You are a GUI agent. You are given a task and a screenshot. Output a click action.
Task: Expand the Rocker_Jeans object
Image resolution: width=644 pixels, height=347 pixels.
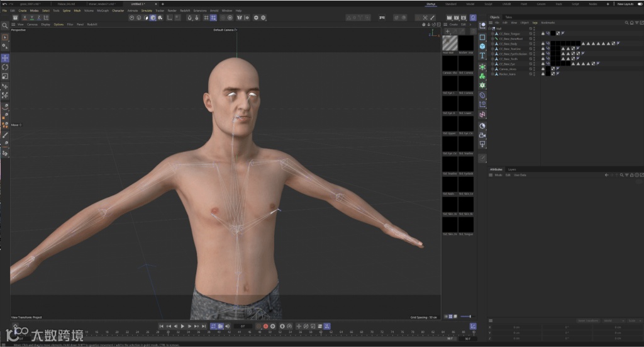point(492,74)
